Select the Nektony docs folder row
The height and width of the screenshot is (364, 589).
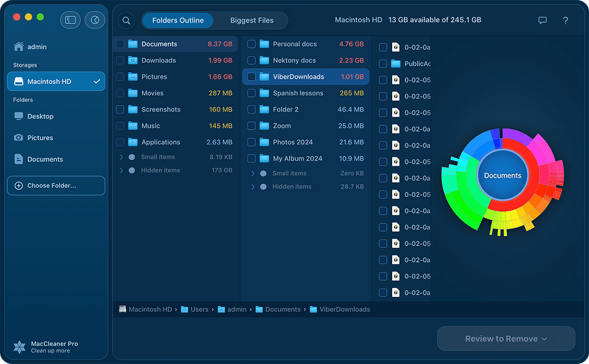click(x=294, y=61)
